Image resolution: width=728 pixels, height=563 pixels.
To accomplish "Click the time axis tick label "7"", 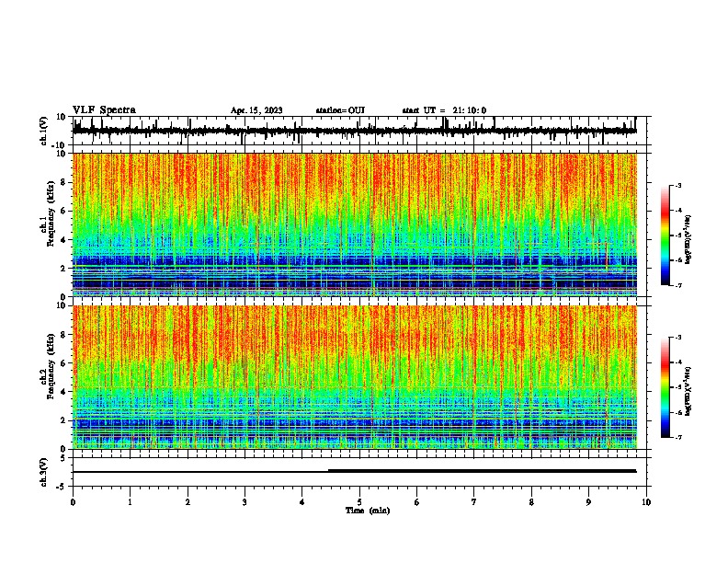I will click(x=474, y=502).
